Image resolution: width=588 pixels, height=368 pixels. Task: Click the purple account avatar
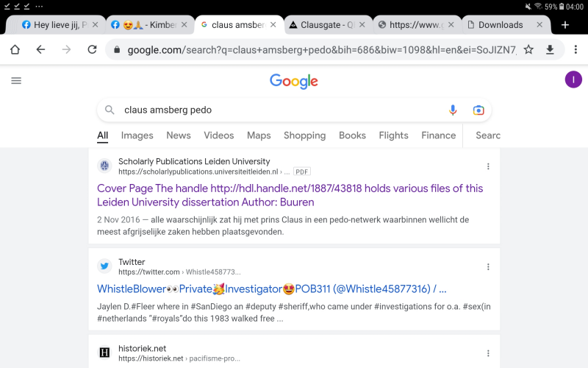click(x=573, y=79)
